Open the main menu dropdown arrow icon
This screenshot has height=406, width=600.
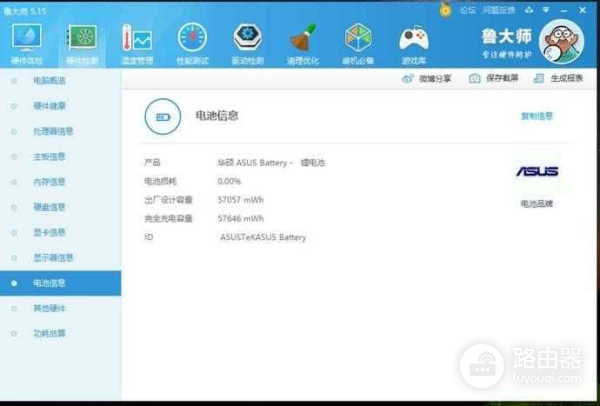point(546,10)
